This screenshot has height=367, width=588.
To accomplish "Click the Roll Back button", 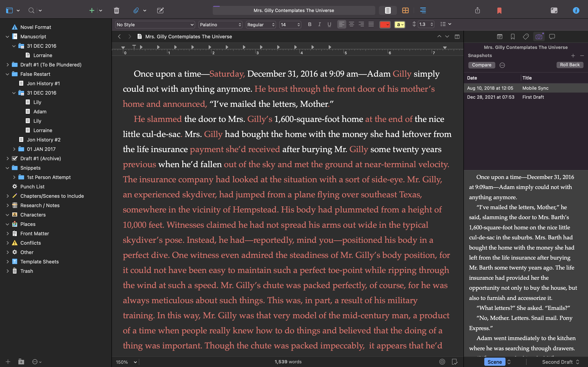I will 570,65.
